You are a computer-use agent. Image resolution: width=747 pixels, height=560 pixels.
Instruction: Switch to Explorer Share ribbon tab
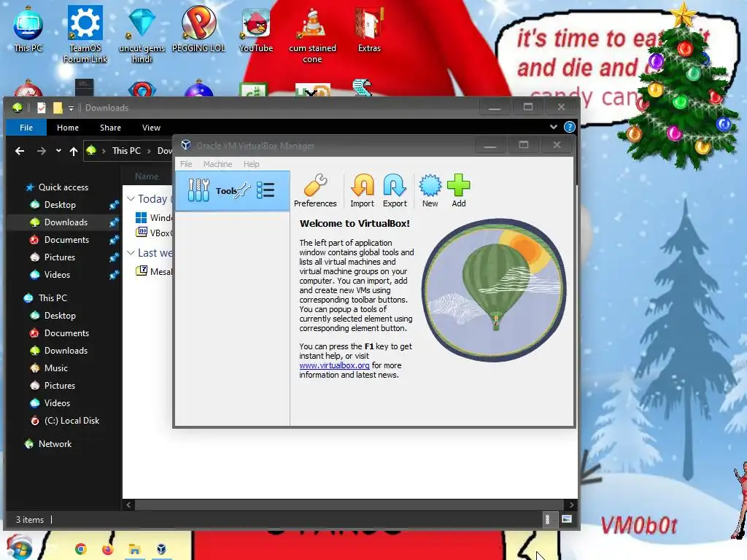tap(110, 128)
